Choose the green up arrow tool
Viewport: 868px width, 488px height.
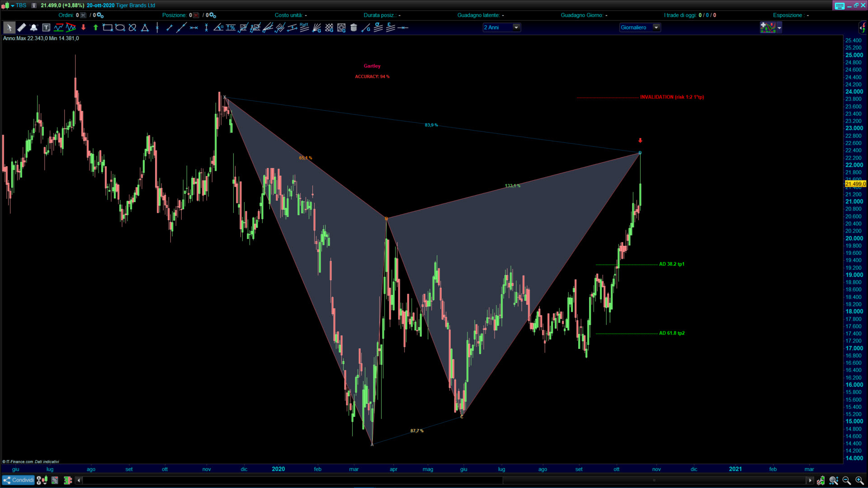(95, 28)
